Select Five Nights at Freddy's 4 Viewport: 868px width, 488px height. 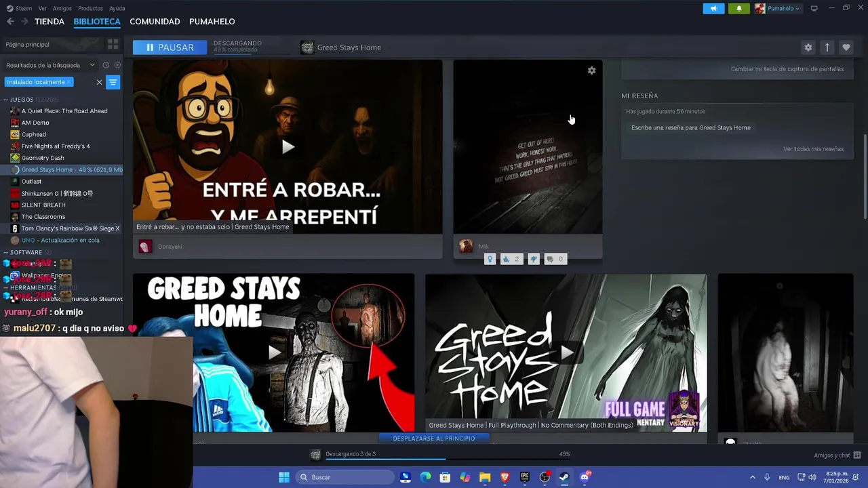(56, 146)
